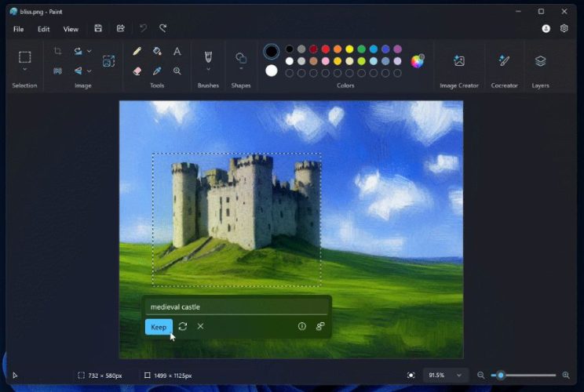Open the Shapes gallery icon
Viewport: 584px width, 392px height.
click(241, 58)
